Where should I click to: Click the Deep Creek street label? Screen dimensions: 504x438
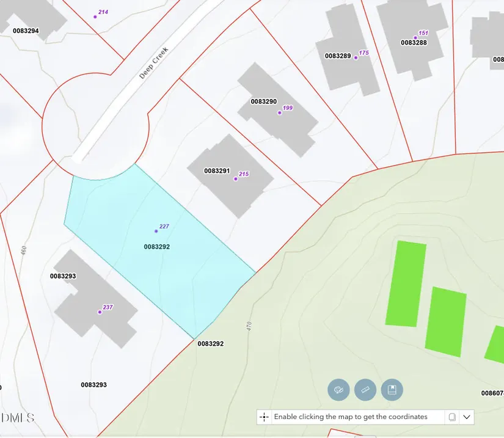pyautogui.click(x=153, y=64)
